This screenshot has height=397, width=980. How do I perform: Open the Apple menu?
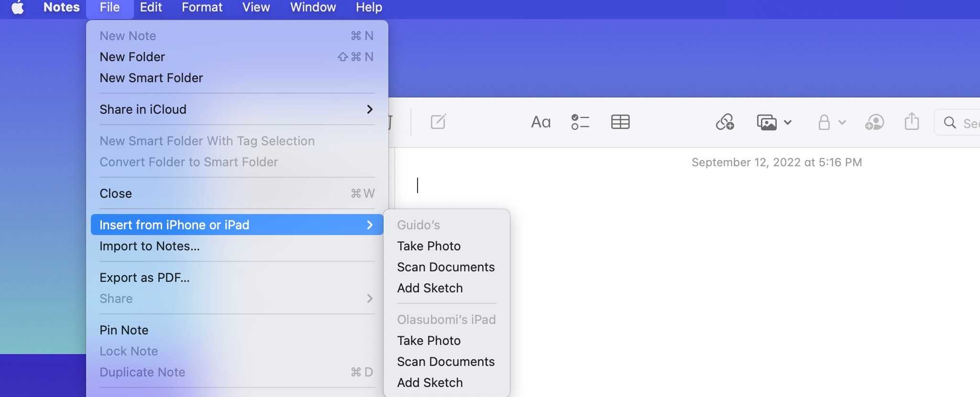18,8
